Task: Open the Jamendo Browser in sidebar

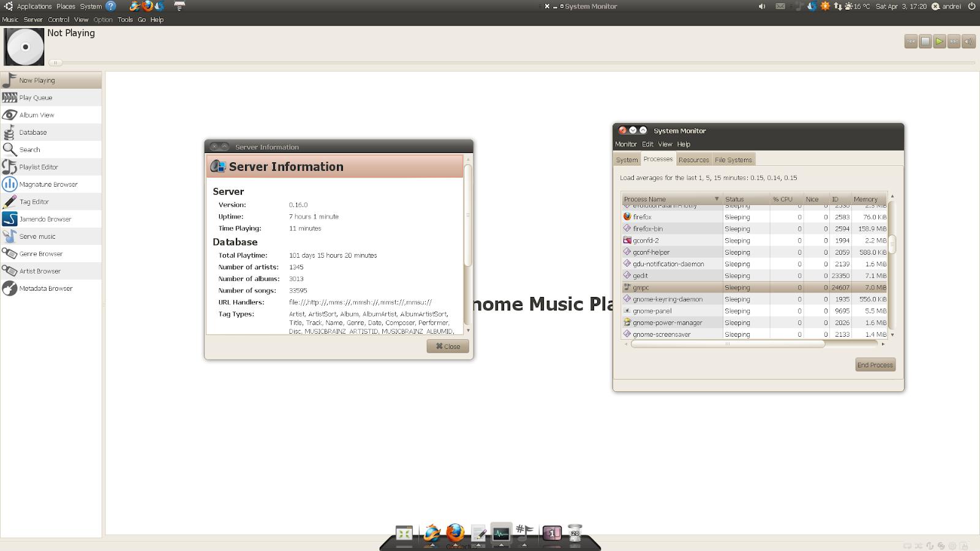Action: tap(51, 219)
